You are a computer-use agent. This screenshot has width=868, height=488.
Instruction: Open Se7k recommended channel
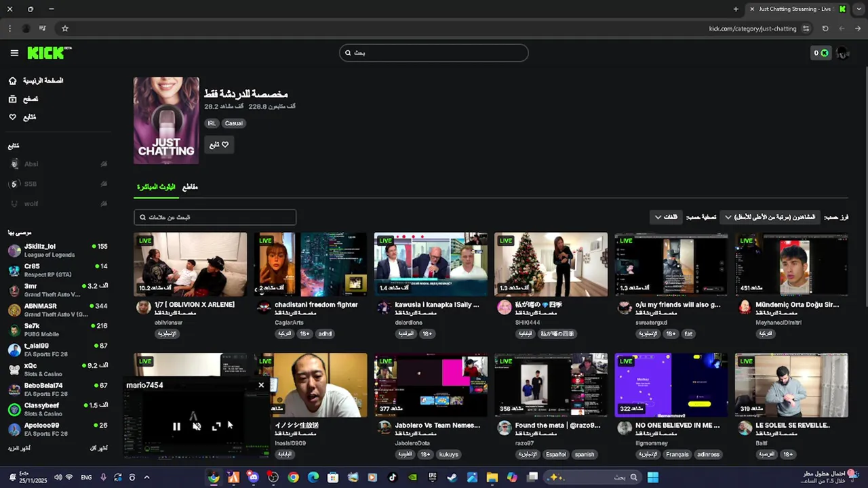[x=58, y=329]
